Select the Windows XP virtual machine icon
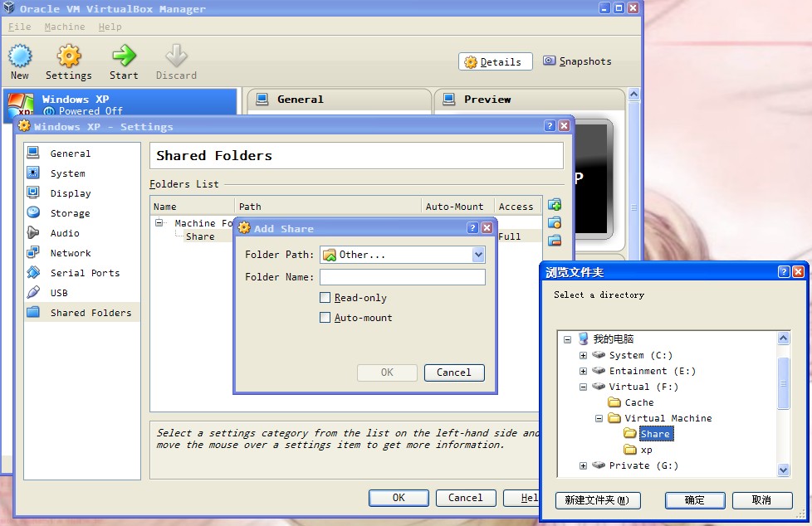Viewport: 812px width, 526px height. [22, 104]
